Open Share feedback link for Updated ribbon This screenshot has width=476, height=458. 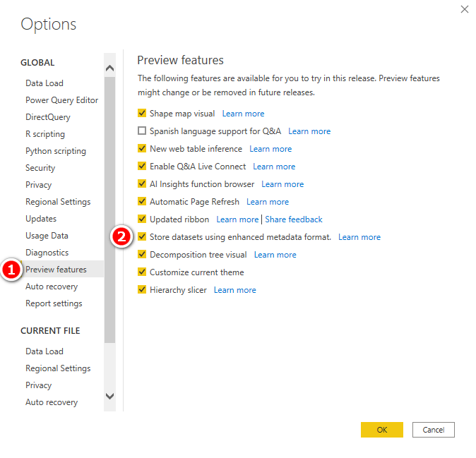coord(294,219)
